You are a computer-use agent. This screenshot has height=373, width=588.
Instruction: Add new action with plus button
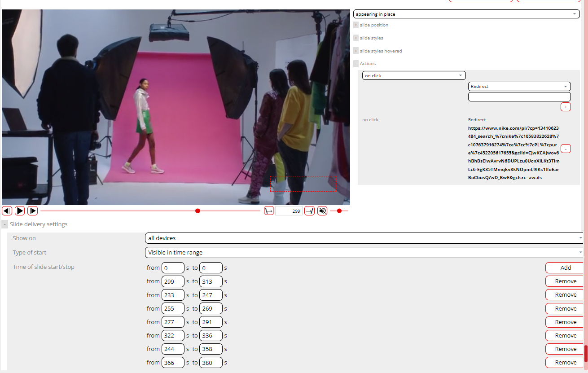tap(566, 107)
